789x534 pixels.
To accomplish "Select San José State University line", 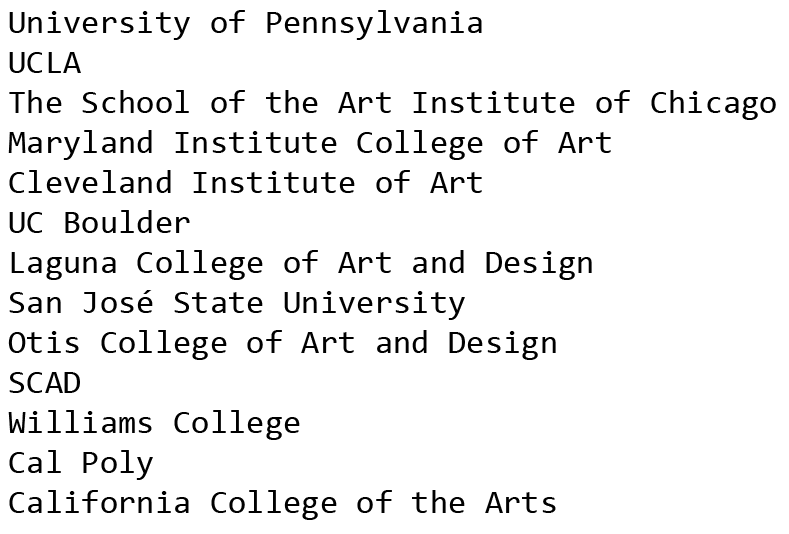I will tap(237, 303).
